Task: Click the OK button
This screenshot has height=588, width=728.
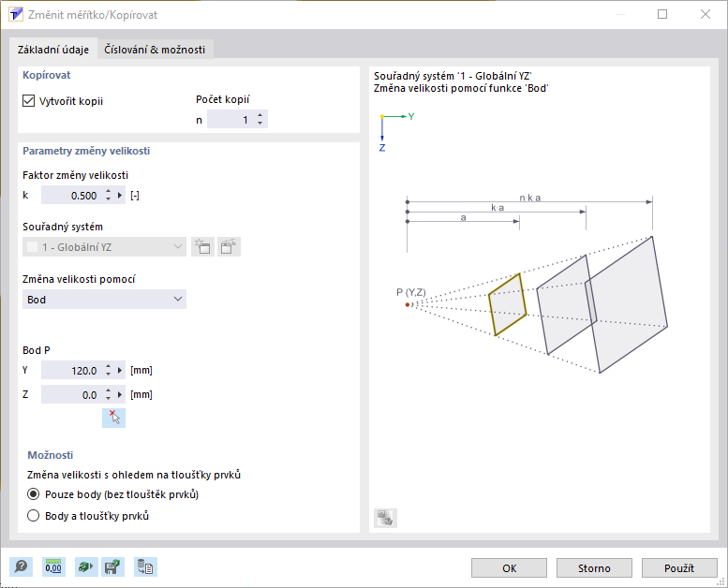Action: (509, 568)
